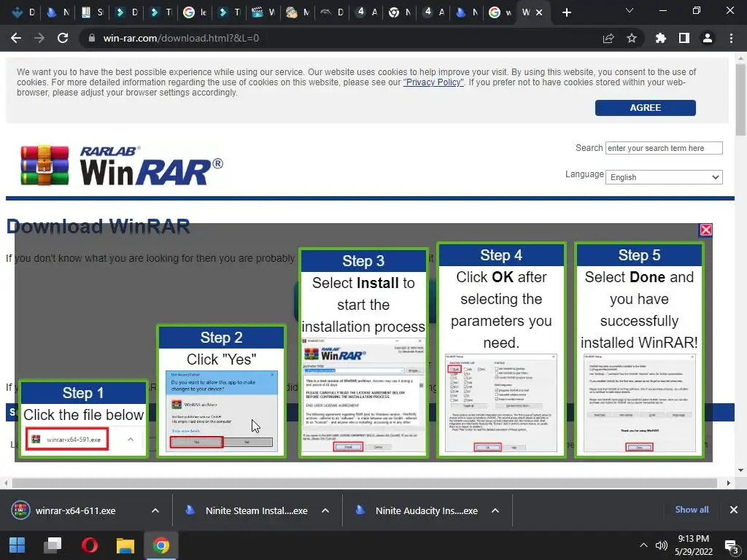Expand options for Ninite Steam Installer download
This screenshot has height=560, width=747.
325,510
